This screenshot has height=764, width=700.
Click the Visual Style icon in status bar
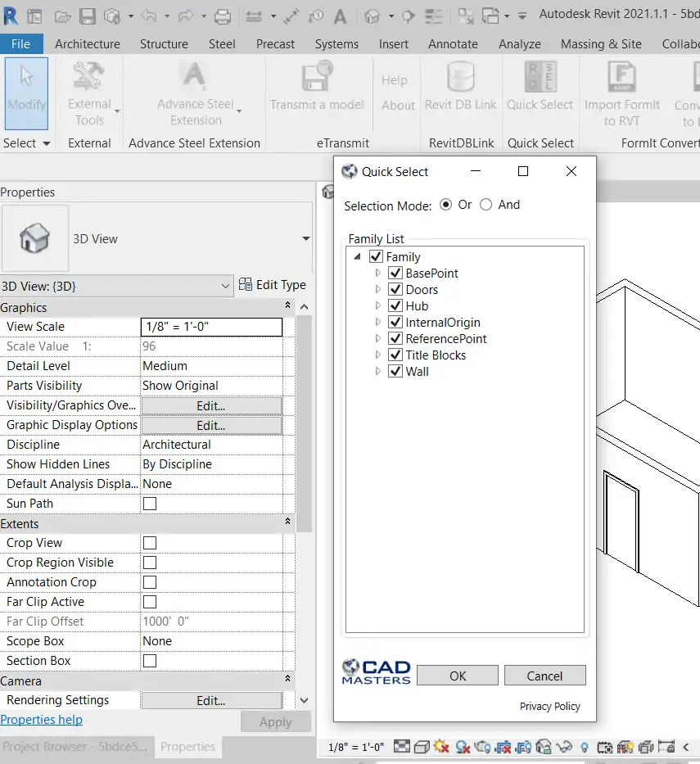[422, 747]
